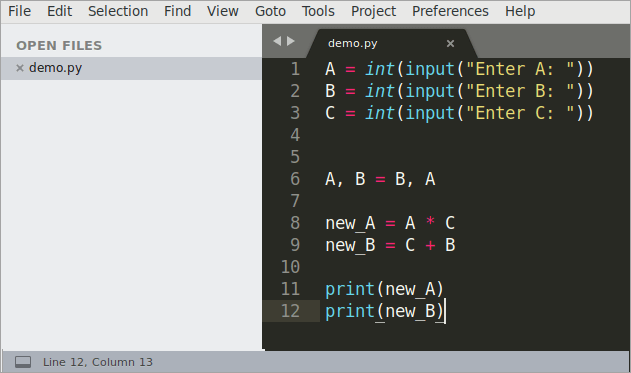Click line number 1 in the gutter

coord(295,69)
